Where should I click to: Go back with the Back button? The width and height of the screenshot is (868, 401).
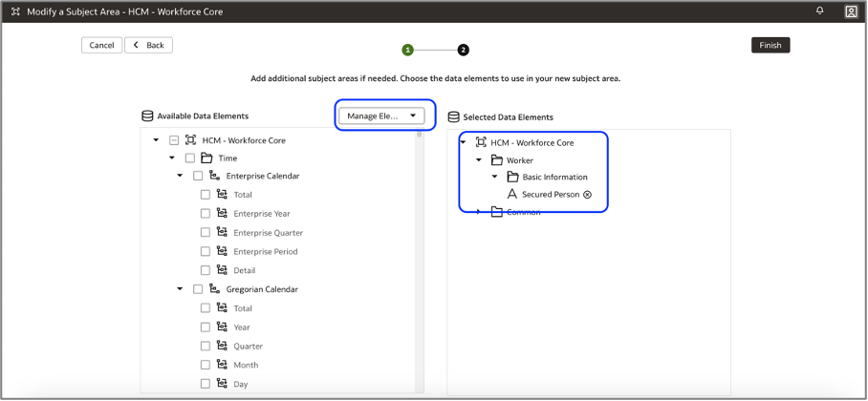[149, 46]
